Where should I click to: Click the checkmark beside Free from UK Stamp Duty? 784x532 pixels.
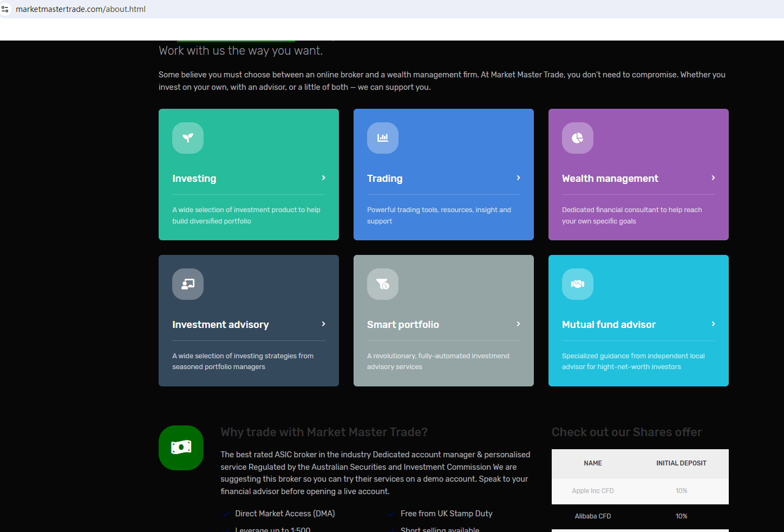[x=391, y=514]
